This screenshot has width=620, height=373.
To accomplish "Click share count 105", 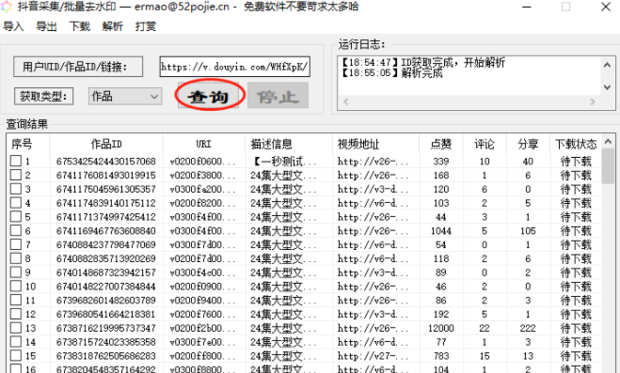I will click(x=528, y=231).
